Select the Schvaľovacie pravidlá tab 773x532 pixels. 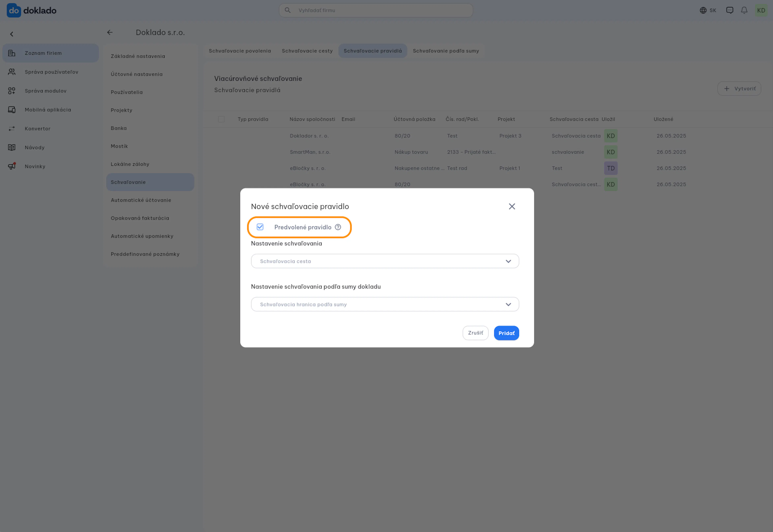coord(372,51)
